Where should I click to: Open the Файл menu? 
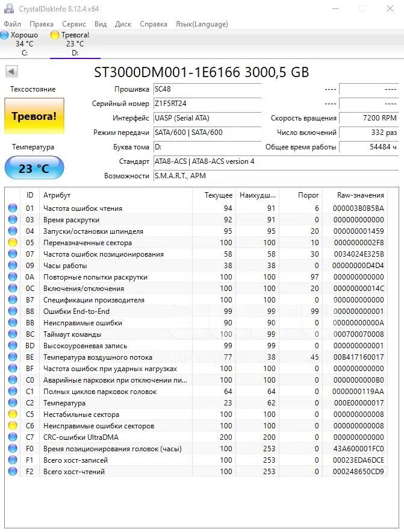point(12,24)
